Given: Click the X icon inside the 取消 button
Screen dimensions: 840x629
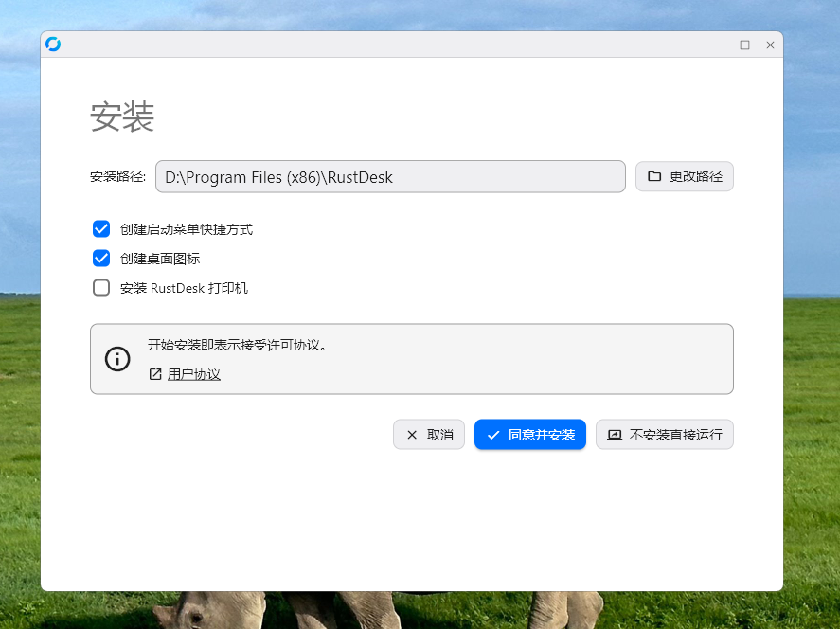Looking at the screenshot, I should (x=411, y=434).
